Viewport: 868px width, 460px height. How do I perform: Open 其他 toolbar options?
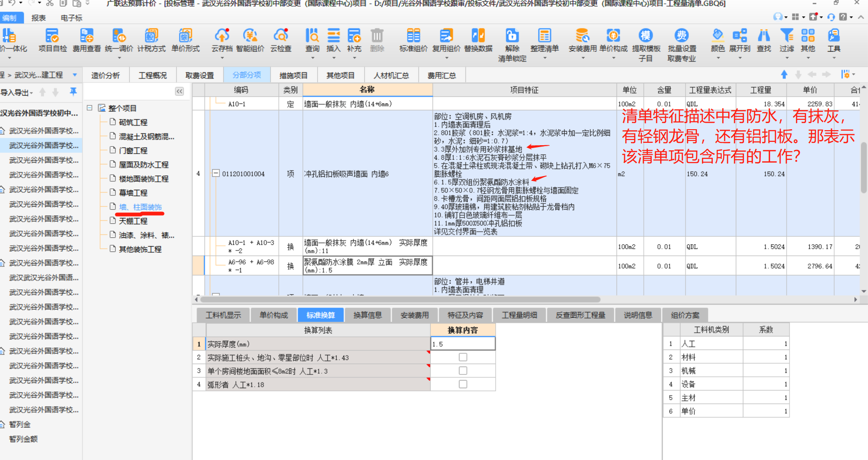click(808, 40)
